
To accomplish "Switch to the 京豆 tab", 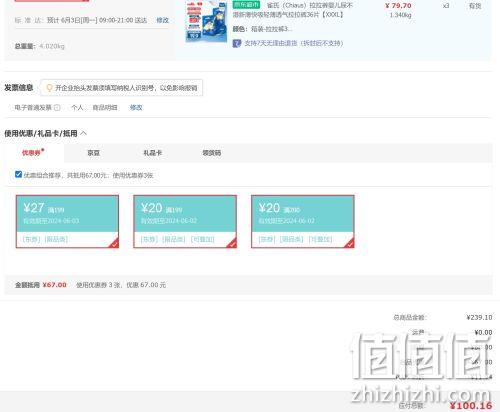I will (93, 153).
